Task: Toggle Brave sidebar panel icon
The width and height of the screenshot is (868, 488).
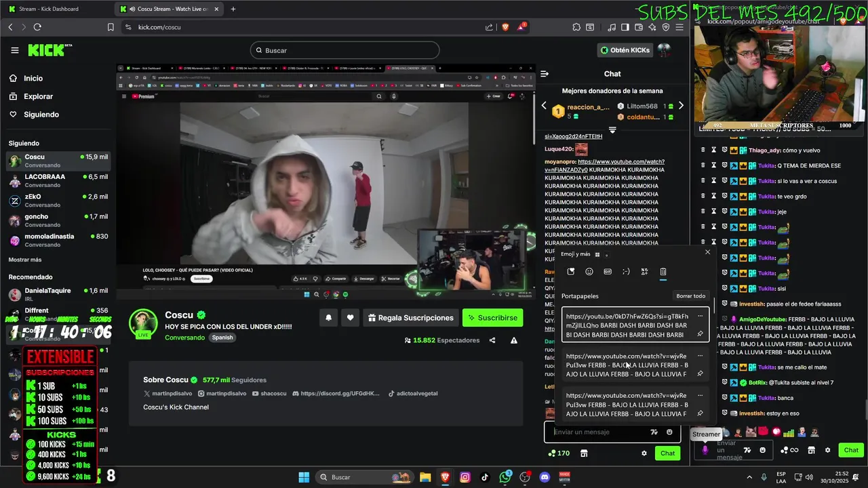Action: click(625, 27)
